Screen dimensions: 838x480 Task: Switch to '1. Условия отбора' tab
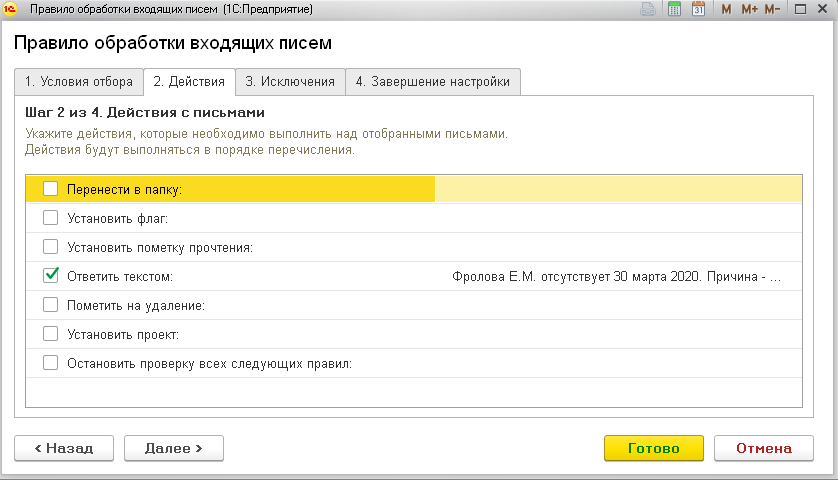[x=78, y=82]
